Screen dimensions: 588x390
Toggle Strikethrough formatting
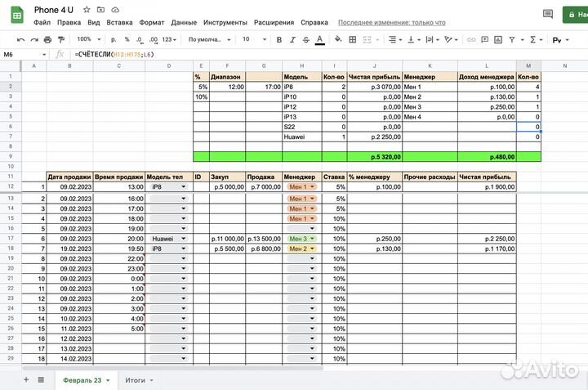click(x=306, y=39)
